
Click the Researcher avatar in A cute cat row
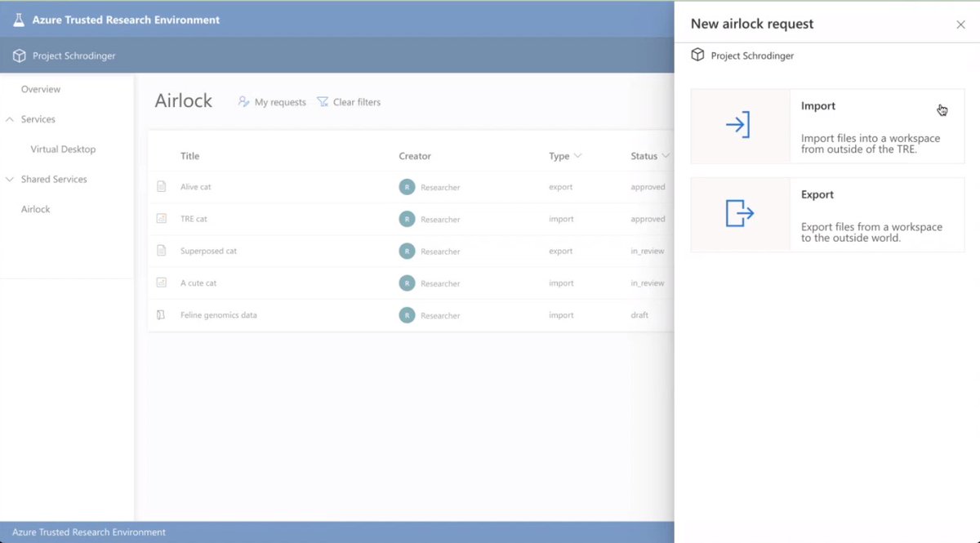click(407, 283)
